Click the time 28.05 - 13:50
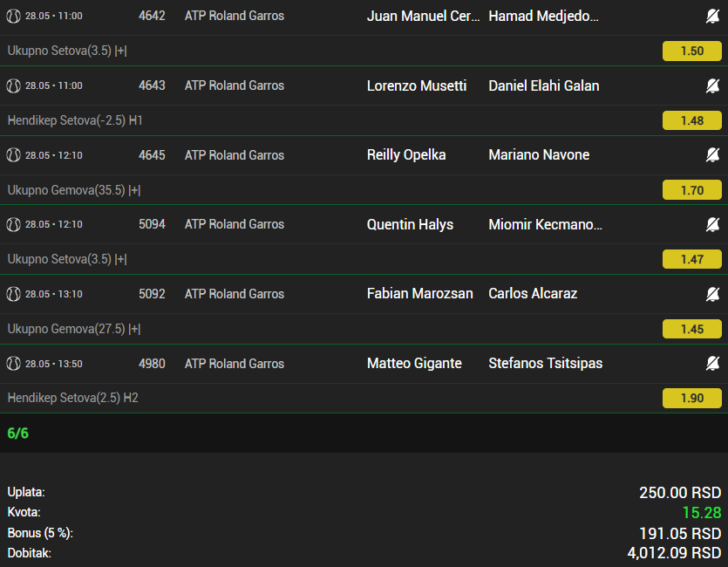728x567 pixels. 54,364
